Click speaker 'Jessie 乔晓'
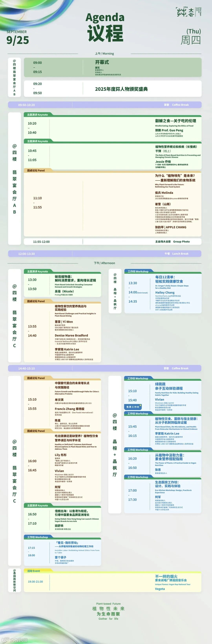The image size is (212, 644). point(163,162)
